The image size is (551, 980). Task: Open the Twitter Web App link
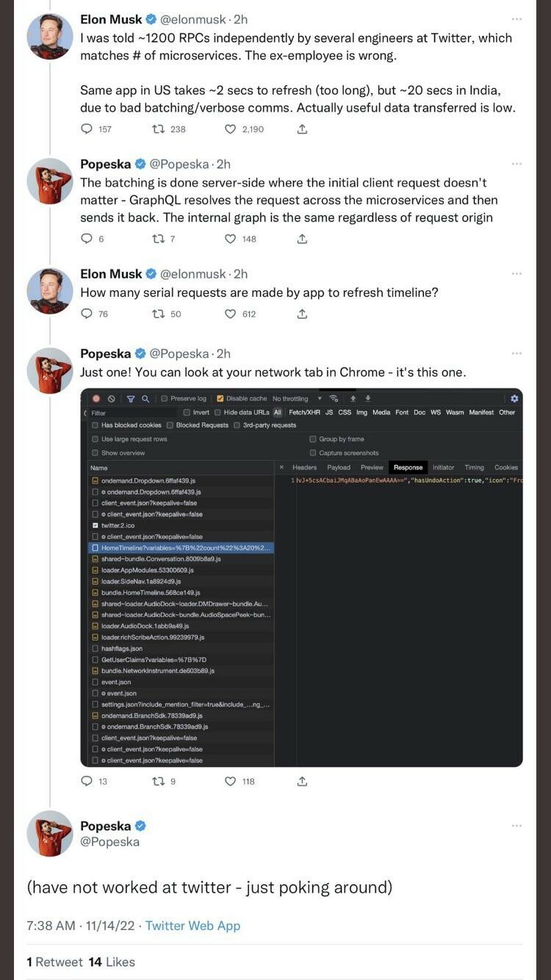point(192,926)
